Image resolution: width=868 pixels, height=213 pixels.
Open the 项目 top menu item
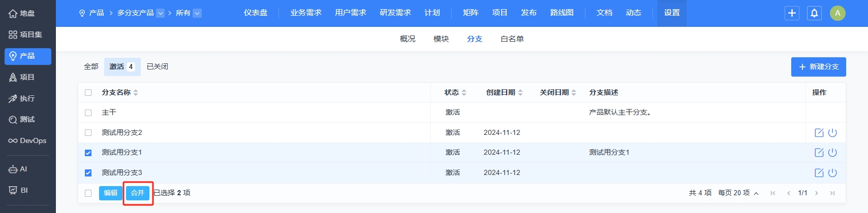point(500,13)
